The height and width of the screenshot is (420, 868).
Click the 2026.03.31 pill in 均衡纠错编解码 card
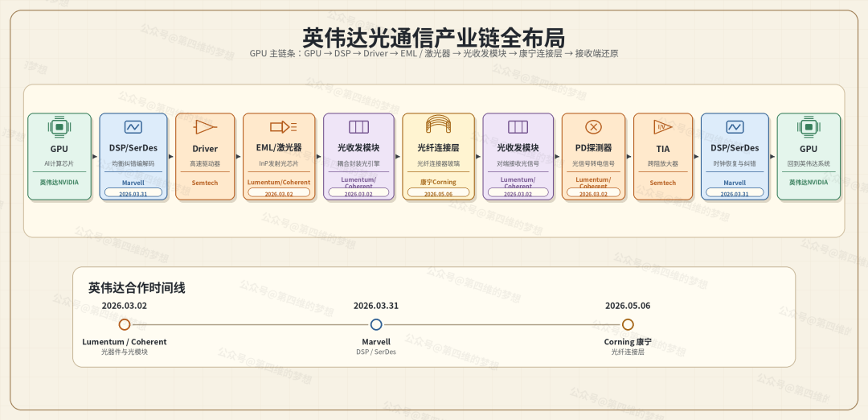point(133,192)
